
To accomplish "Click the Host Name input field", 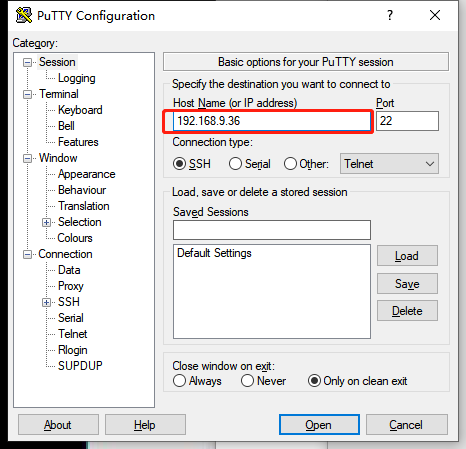I will coord(272,121).
